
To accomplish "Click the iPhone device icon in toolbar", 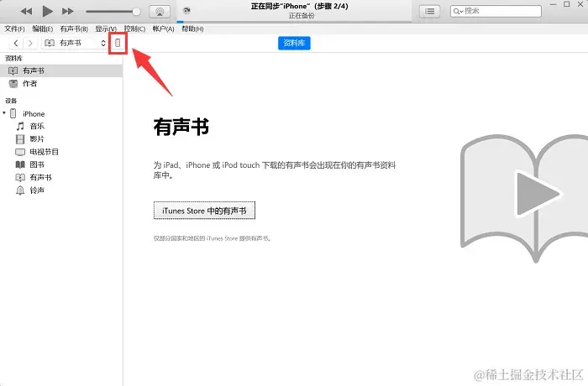I will click(x=118, y=43).
